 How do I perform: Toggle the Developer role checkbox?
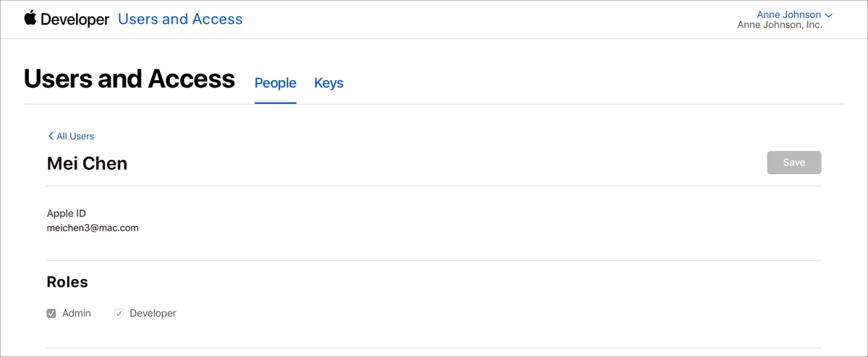click(x=119, y=314)
